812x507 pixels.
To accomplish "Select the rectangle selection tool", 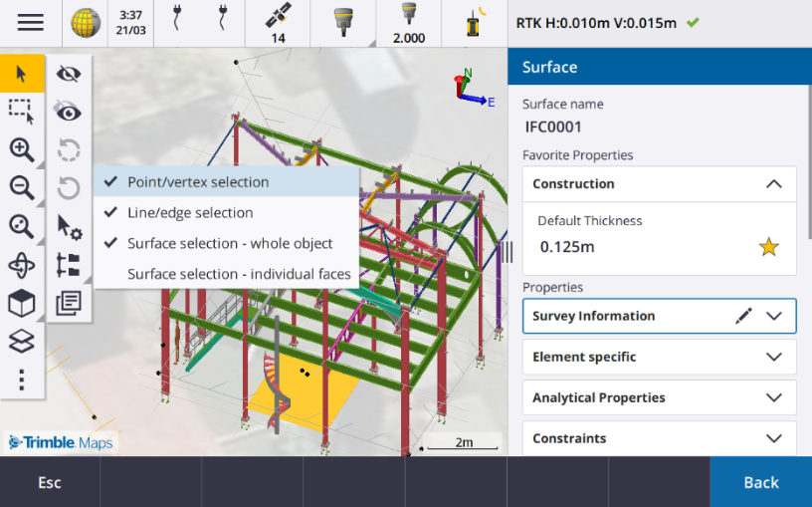I will coord(21,110).
